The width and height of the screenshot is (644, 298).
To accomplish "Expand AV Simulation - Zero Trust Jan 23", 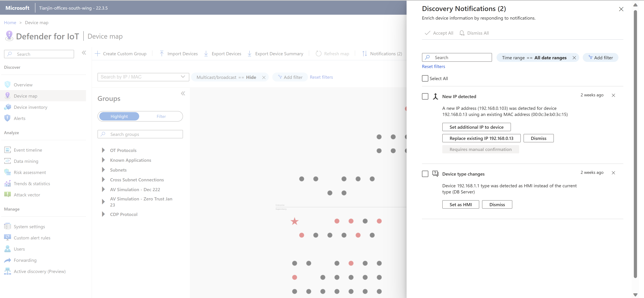I will pos(103,202).
